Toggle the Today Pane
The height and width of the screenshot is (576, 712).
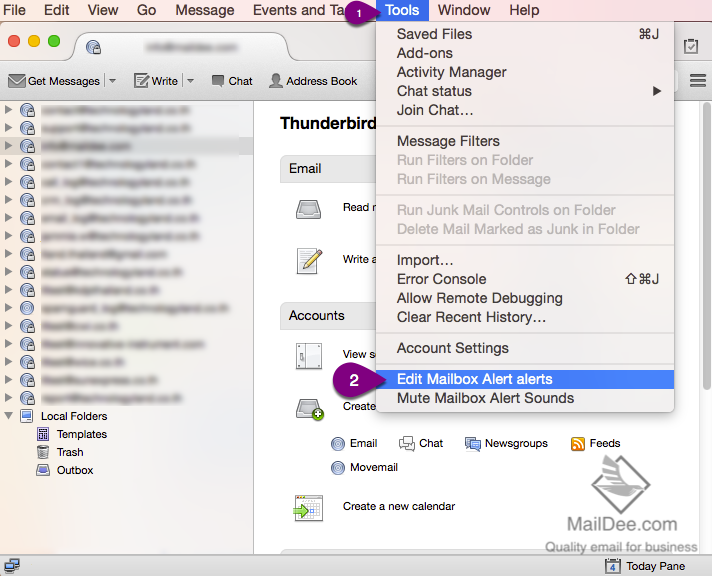(645, 566)
